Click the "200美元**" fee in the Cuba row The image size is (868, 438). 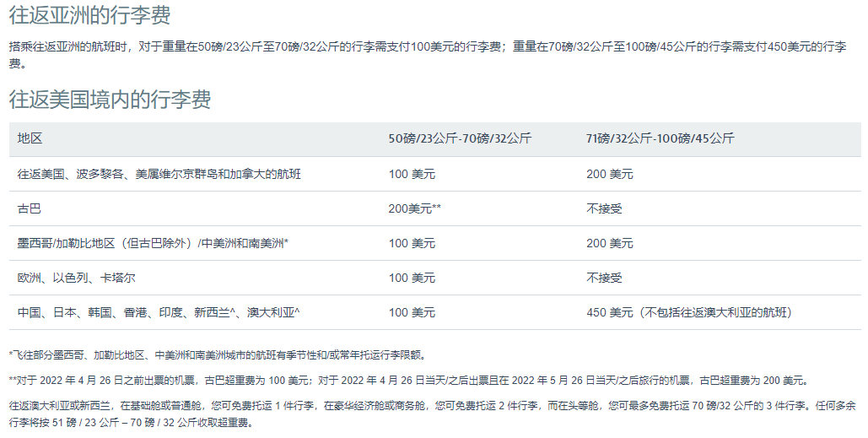414,208
